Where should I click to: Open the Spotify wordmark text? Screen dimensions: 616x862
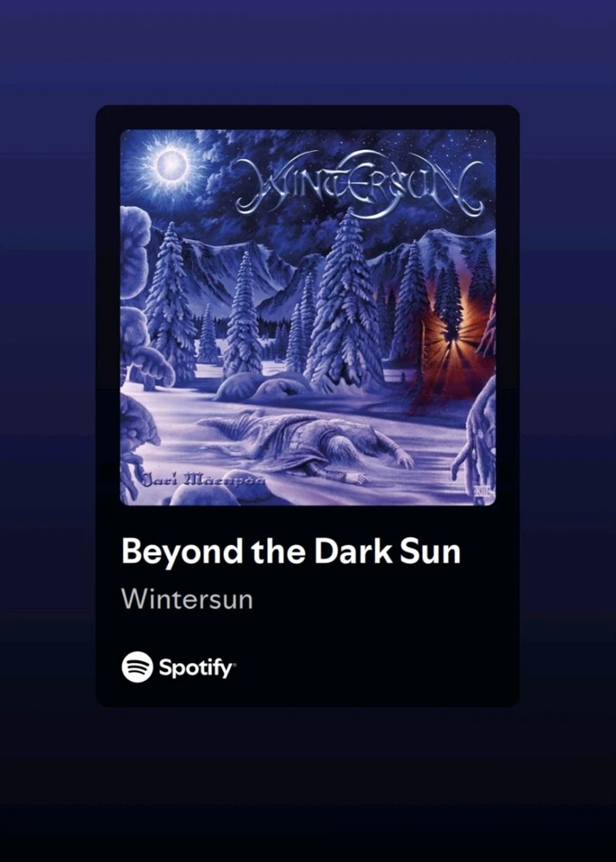[196, 668]
